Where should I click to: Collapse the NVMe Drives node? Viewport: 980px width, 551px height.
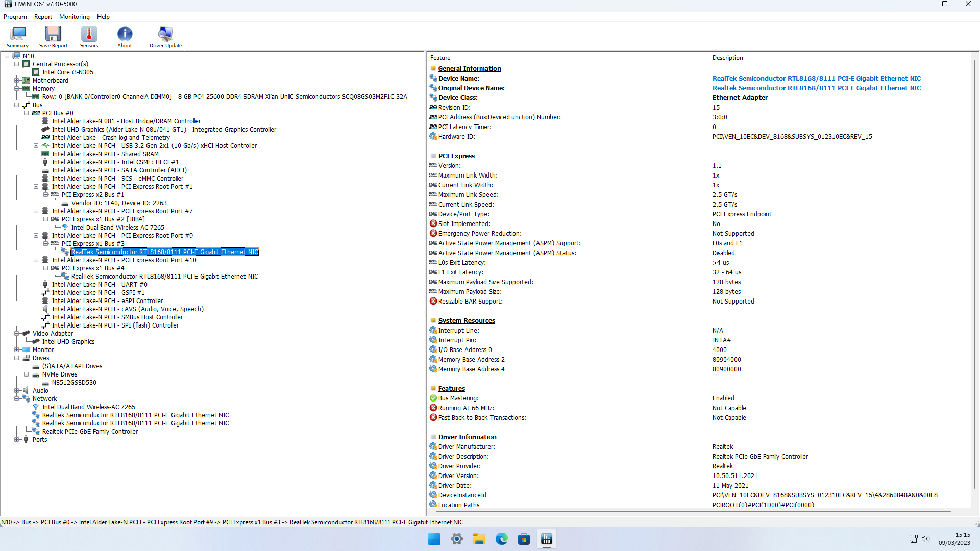coord(27,374)
